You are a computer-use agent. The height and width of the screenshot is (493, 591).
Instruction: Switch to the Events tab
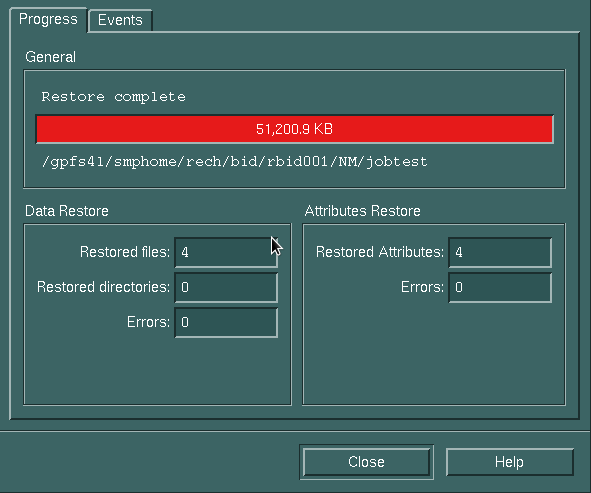coord(120,20)
